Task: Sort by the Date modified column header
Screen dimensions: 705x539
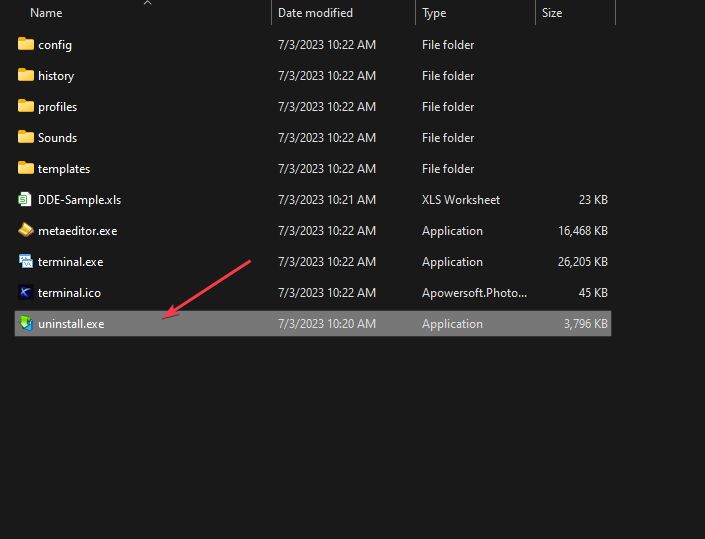Action: [315, 13]
